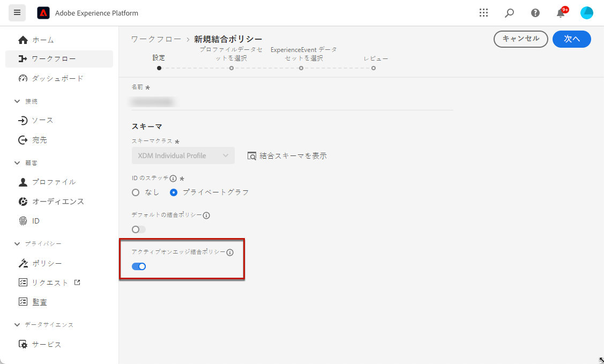The height and width of the screenshot is (364, 604).
Task: Click 結合スキーマを表示 link
Action: click(287, 156)
